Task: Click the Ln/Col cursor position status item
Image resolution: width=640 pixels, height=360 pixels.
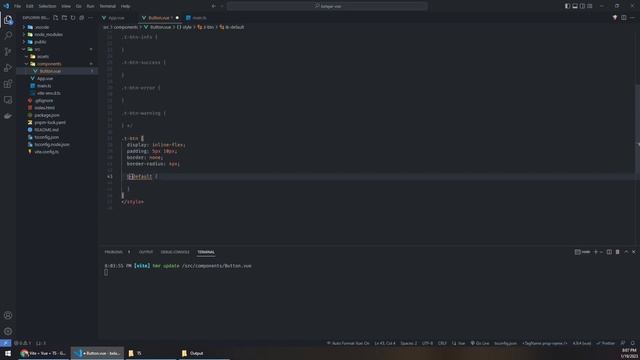Action: point(385,343)
